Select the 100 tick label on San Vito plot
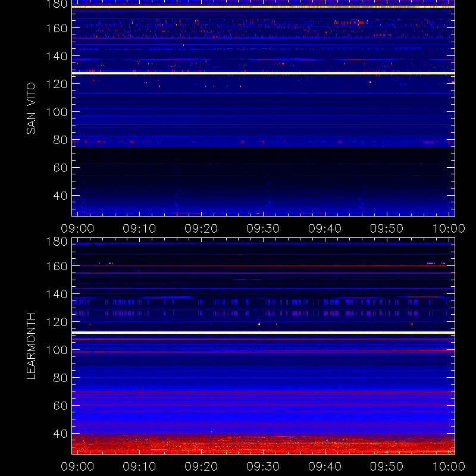Screen dimensions: 476x476 [x=57, y=112]
